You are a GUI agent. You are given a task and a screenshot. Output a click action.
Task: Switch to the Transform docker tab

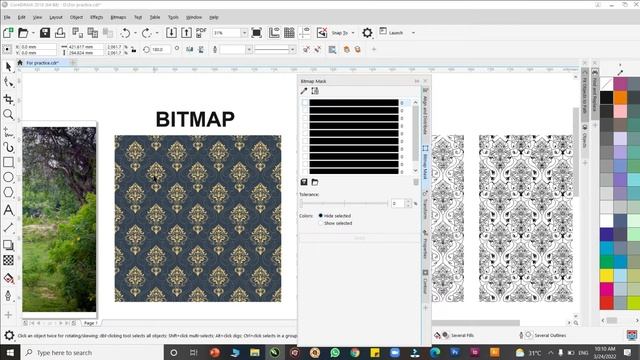tap(425, 205)
